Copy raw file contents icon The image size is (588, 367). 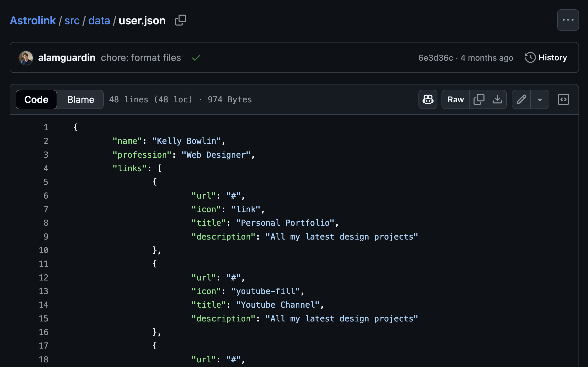(479, 99)
